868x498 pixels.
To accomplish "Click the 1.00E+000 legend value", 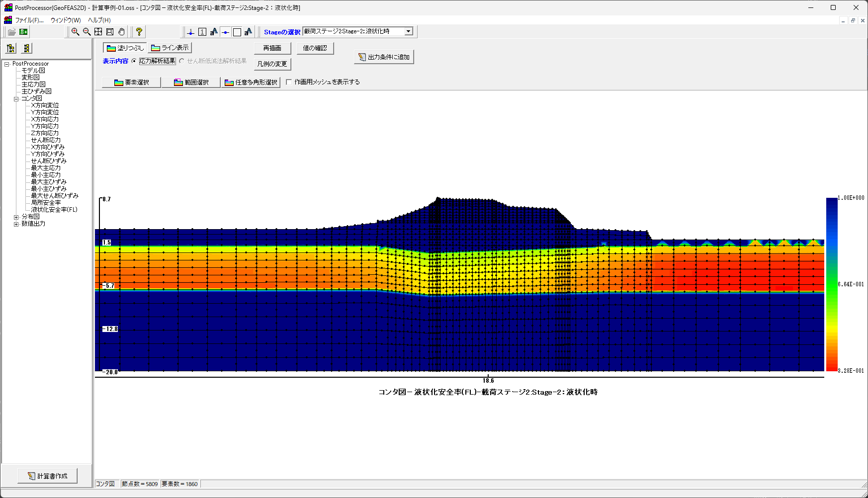I will 851,198.
